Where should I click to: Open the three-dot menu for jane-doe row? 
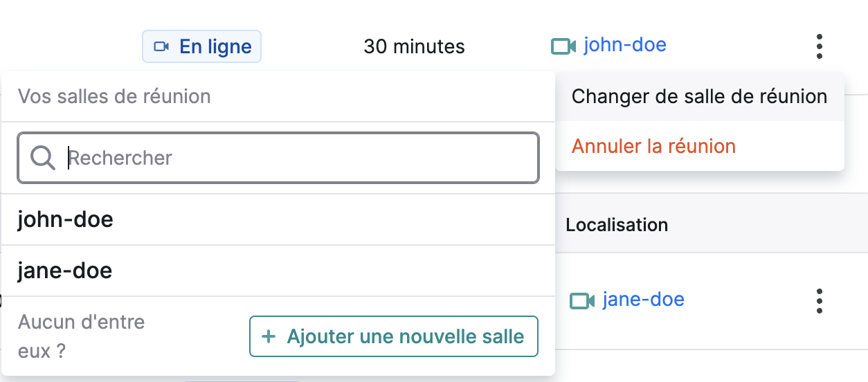point(820,300)
